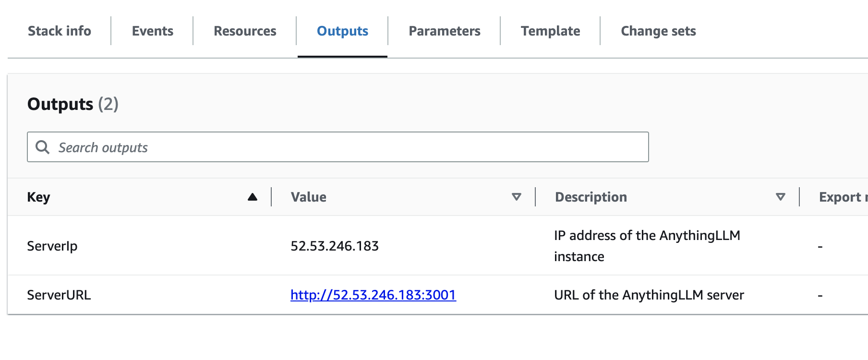
Task: Open the Template tab
Action: click(550, 31)
